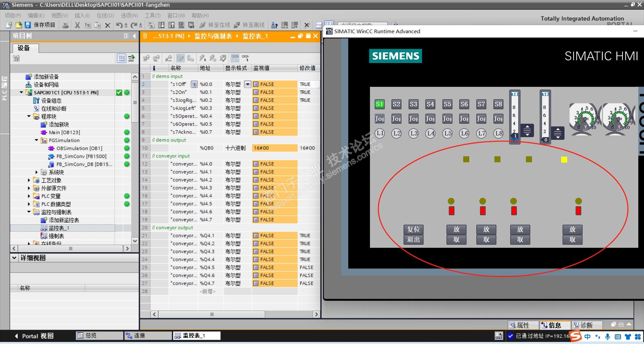
Task: Open the 帮助(H) menu
Action: (x=200, y=15)
